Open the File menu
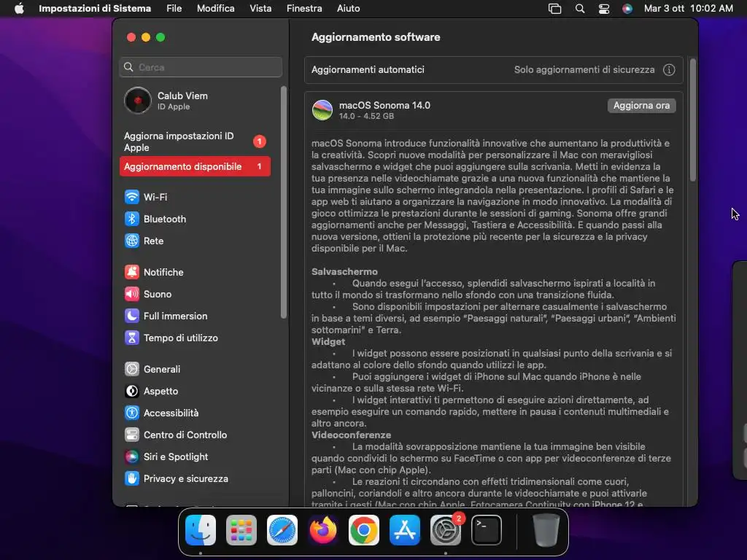 click(x=174, y=9)
